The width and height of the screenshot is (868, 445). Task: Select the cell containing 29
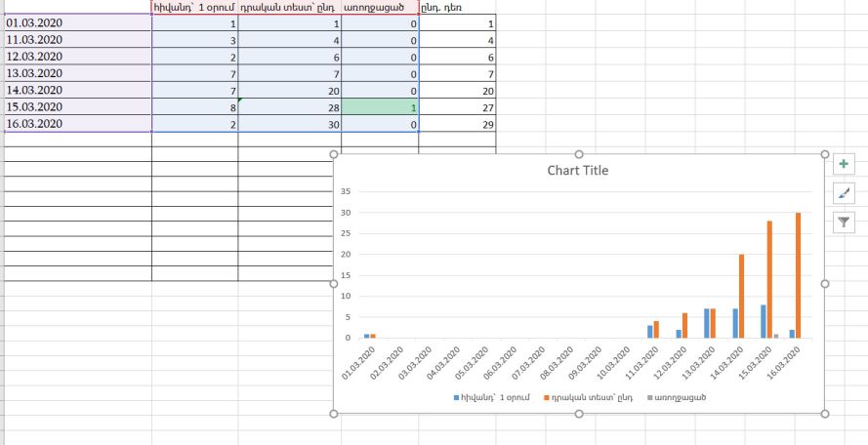pyautogui.click(x=457, y=124)
